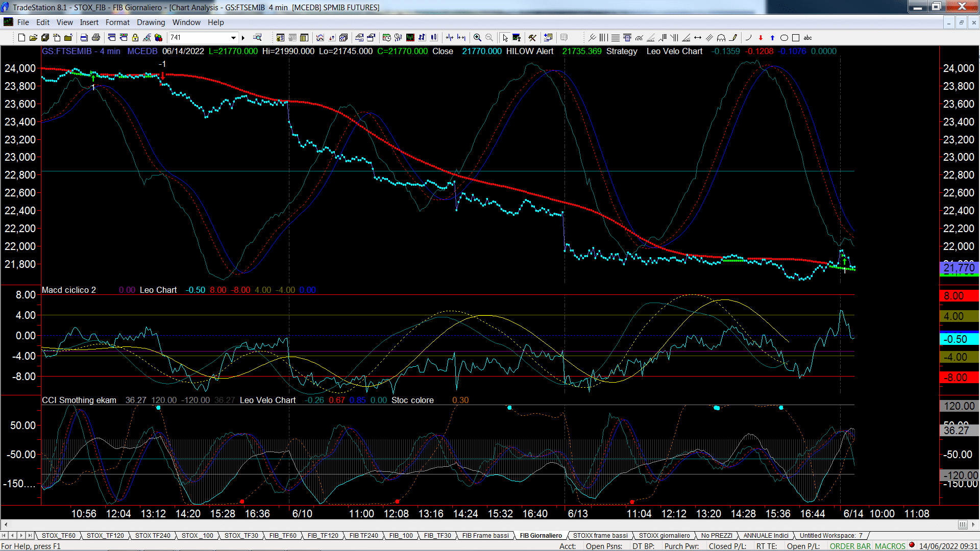Open the Window menu
The height and width of the screenshot is (551, 980).
(186, 22)
